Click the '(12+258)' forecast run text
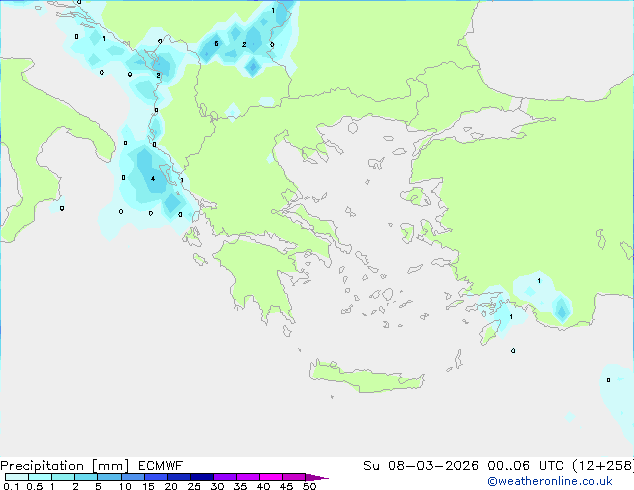634x490 pixels. tap(603, 466)
